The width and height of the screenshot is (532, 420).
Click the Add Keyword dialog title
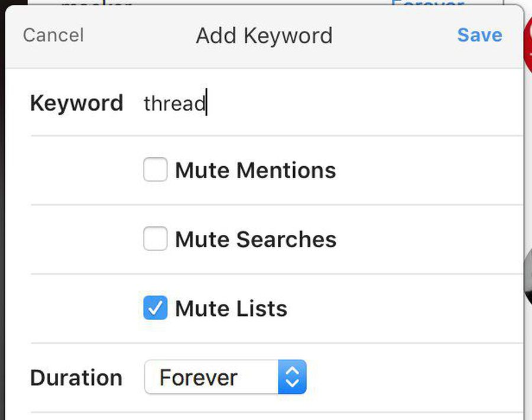click(x=264, y=35)
